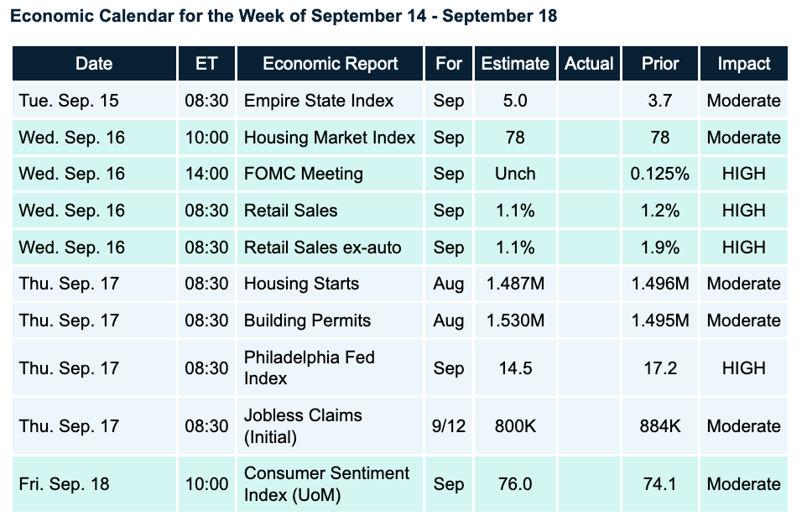
Task: Click the Building Permits report cell
Action: pyautogui.click(x=307, y=321)
